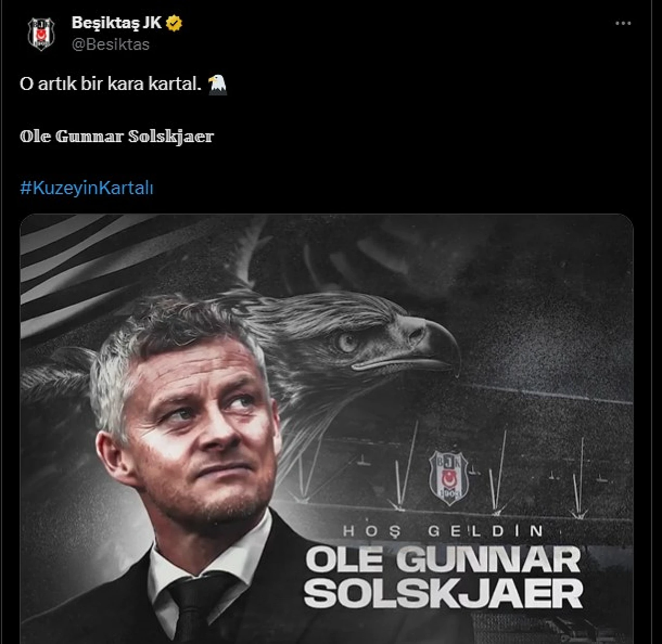Click the Beşiktaş JK display name
Image resolution: width=662 pixels, height=644 pixels.
click(116, 23)
